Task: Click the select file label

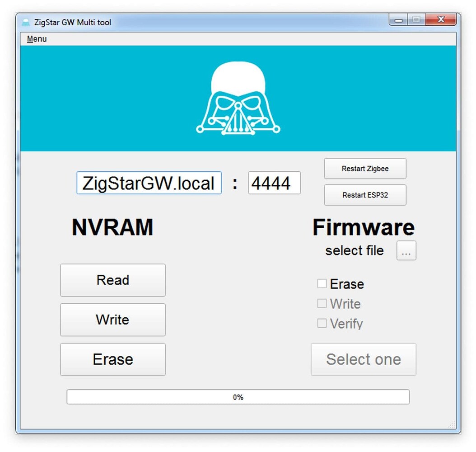Action: click(x=355, y=250)
